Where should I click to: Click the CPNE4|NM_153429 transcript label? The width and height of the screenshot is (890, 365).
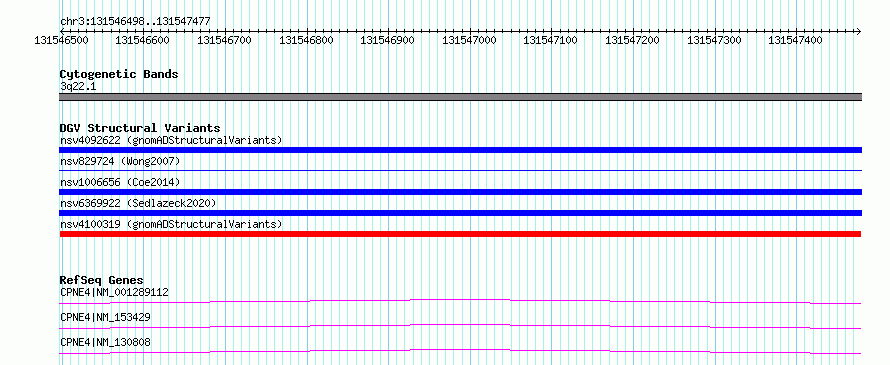click(105, 317)
